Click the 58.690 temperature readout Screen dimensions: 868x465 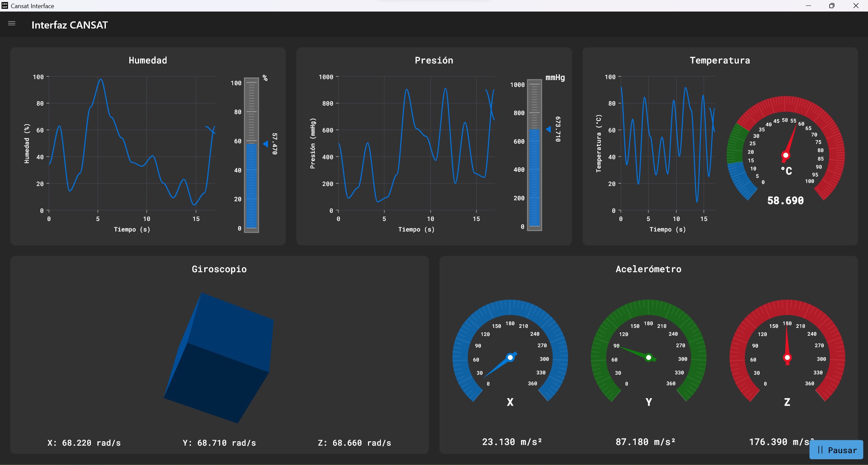[785, 201]
